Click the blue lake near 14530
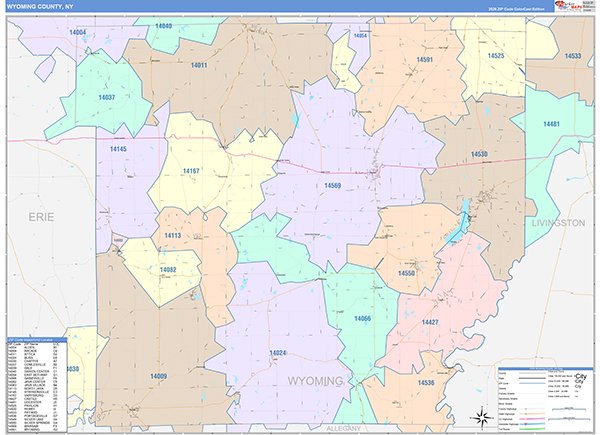600x435 pixels. pos(459,223)
